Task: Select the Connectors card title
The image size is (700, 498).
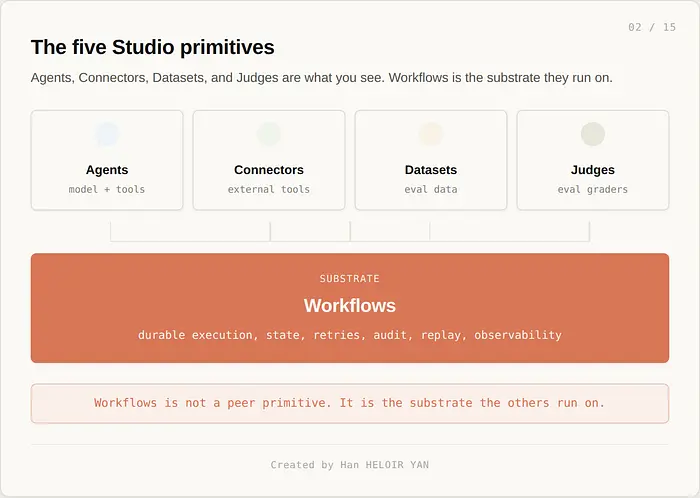Action: tap(269, 170)
